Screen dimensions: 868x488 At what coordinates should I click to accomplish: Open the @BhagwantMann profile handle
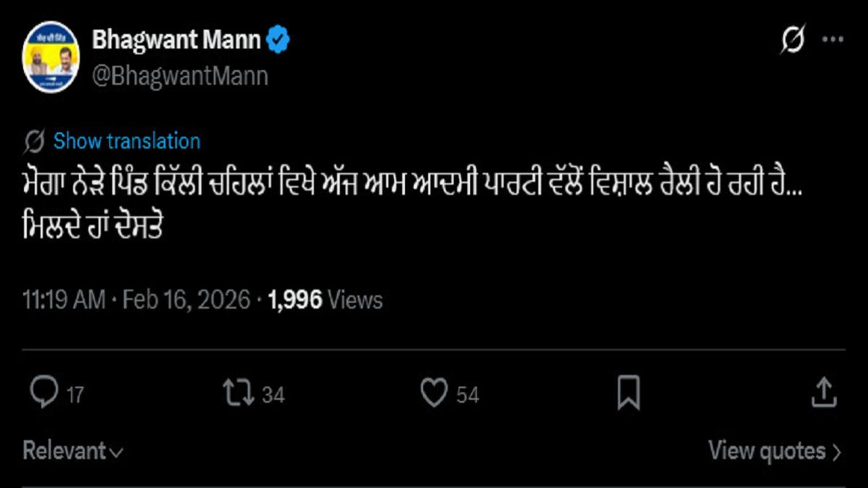(179, 73)
